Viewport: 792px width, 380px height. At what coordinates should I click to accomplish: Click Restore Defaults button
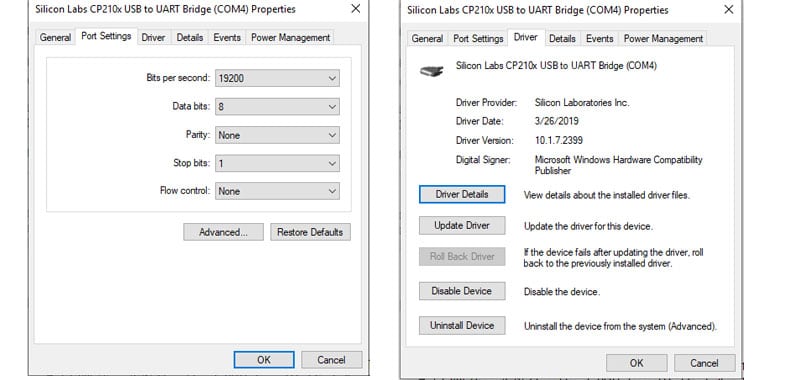click(x=310, y=232)
